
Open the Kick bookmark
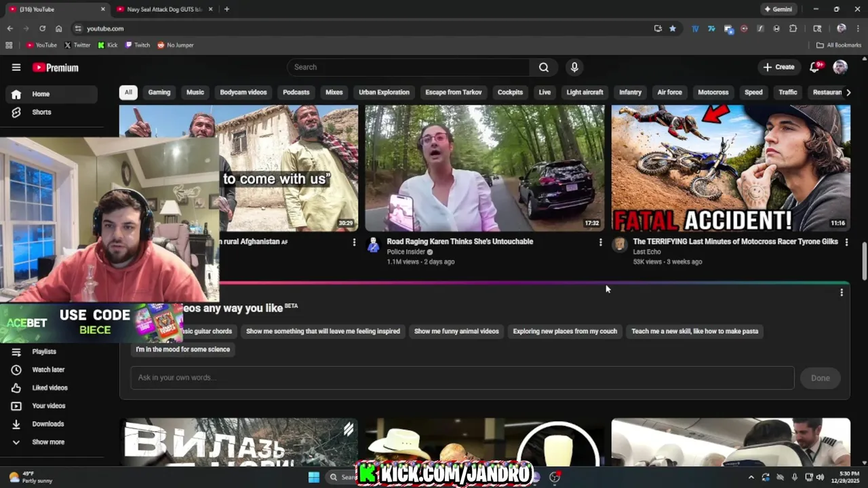108,45
